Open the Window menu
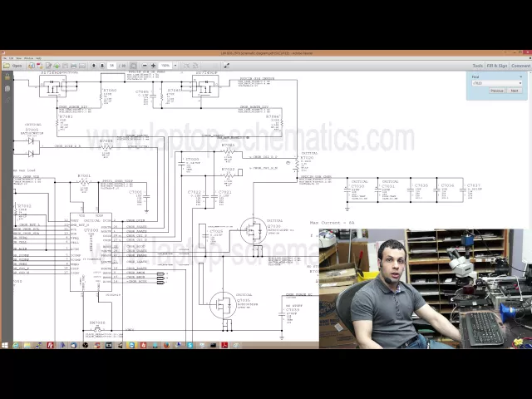Screen dimensions: 532x399 coord(28,58)
